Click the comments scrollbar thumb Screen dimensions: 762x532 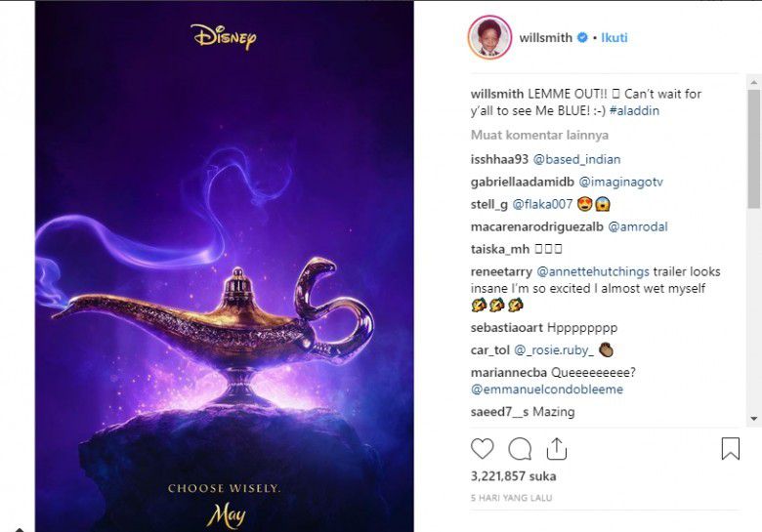coord(754,148)
